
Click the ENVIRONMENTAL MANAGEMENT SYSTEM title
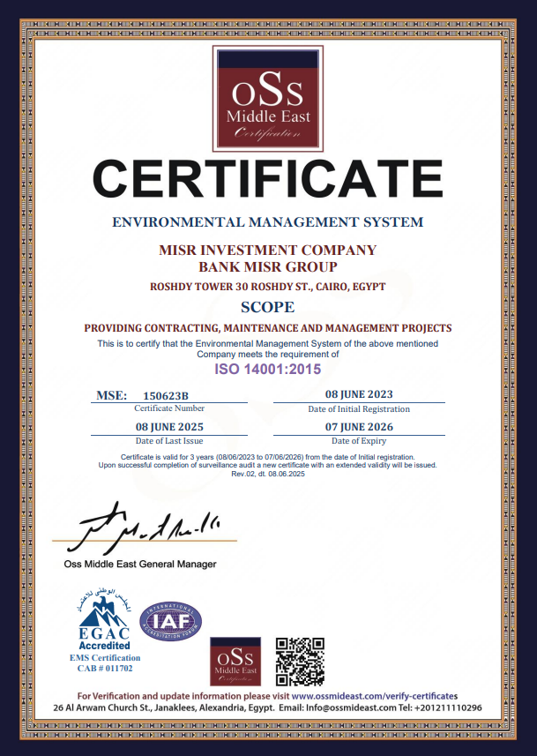tap(268, 221)
